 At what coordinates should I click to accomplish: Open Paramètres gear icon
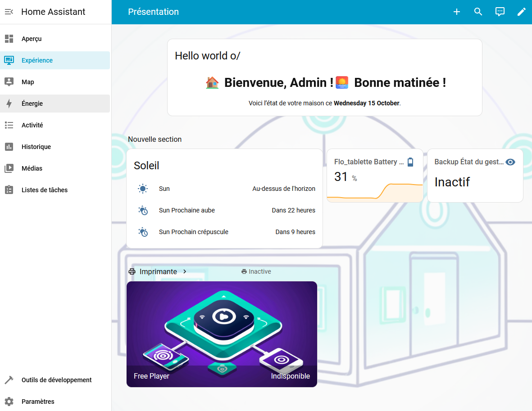coord(9,402)
